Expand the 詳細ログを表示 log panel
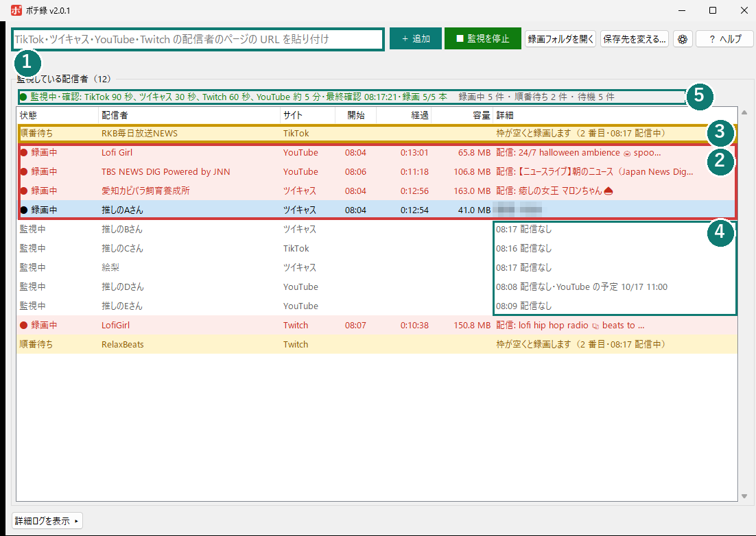 [47, 521]
